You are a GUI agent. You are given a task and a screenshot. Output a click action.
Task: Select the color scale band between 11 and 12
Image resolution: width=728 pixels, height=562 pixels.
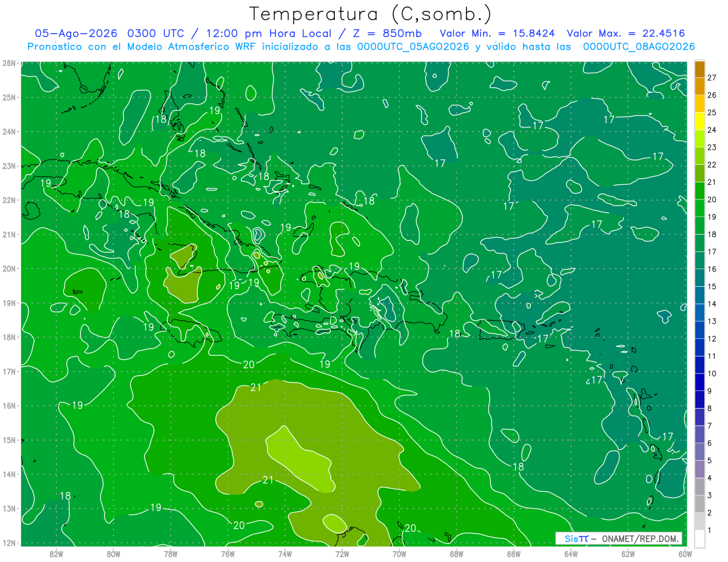(x=699, y=347)
